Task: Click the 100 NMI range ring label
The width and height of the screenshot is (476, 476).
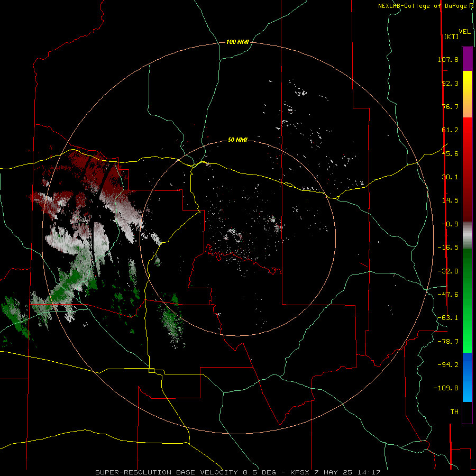Action: point(237,42)
